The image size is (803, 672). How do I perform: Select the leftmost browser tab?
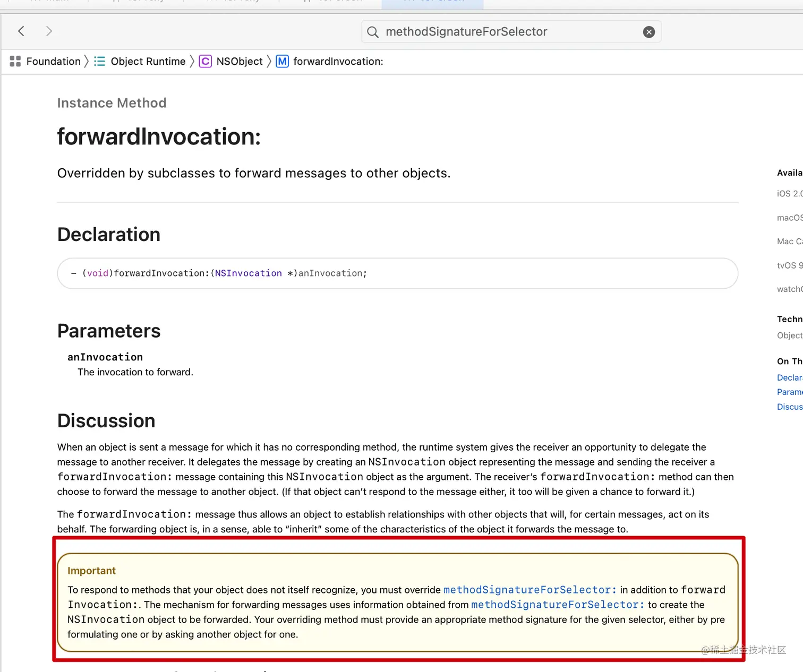(x=48, y=2)
